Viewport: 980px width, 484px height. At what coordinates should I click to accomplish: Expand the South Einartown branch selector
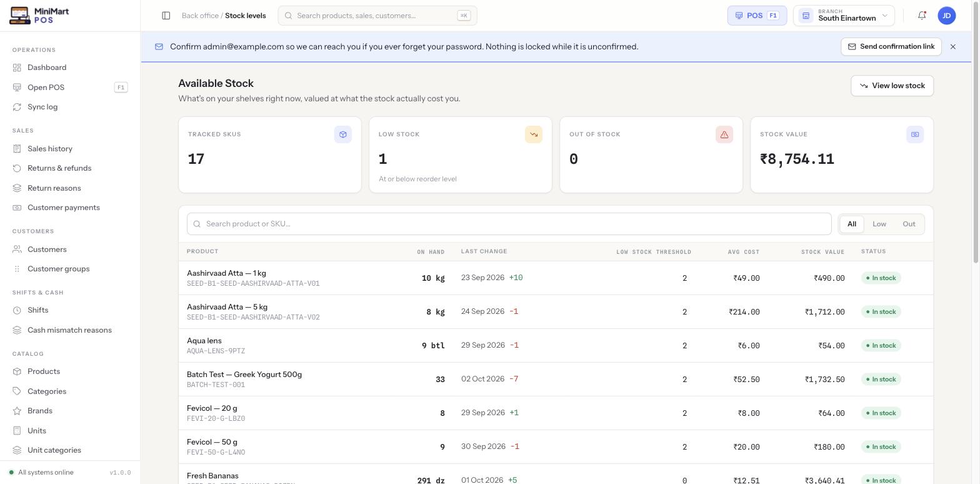844,16
